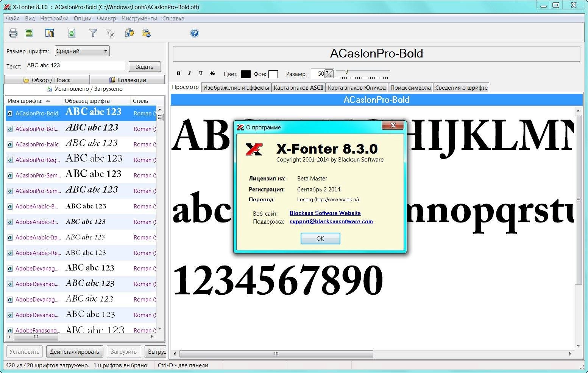This screenshot has height=373, width=588.
Task: Click the Выгрузить button
Action: click(x=155, y=351)
